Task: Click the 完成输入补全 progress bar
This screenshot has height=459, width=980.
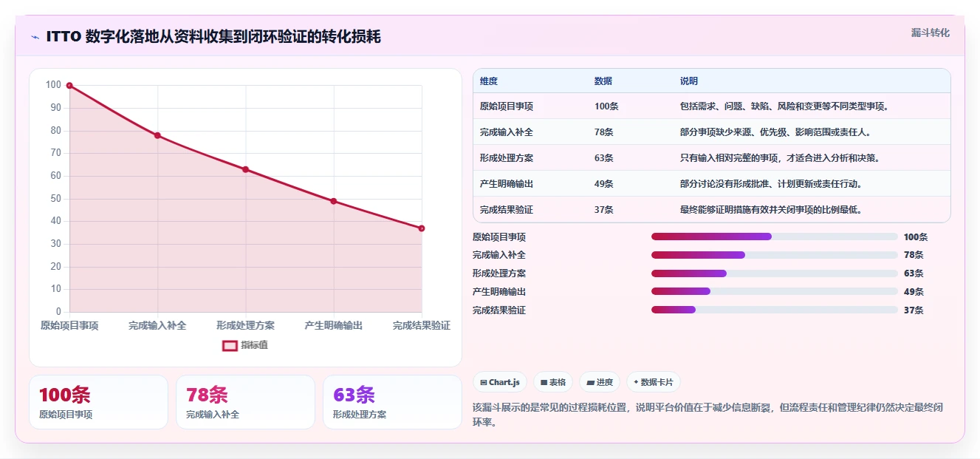Action: [x=775, y=255]
